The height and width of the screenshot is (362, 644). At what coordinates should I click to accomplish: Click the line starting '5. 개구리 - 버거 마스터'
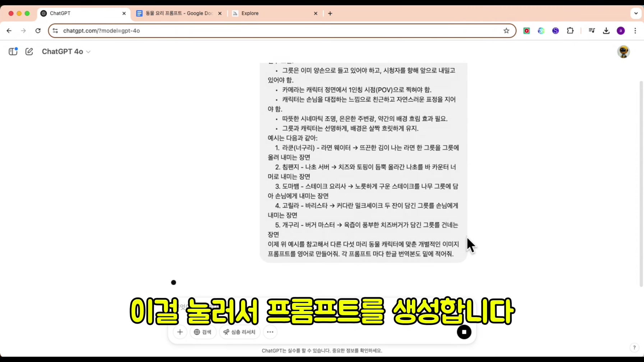[363, 230]
